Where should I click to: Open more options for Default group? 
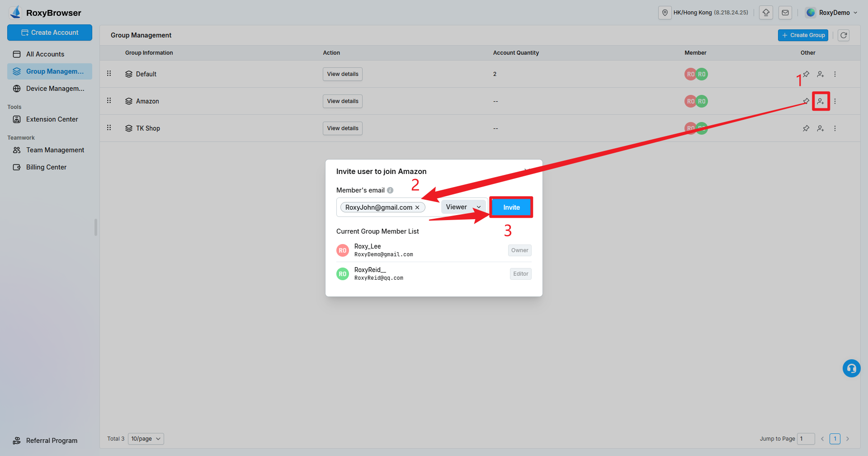click(x=835, y=74)
